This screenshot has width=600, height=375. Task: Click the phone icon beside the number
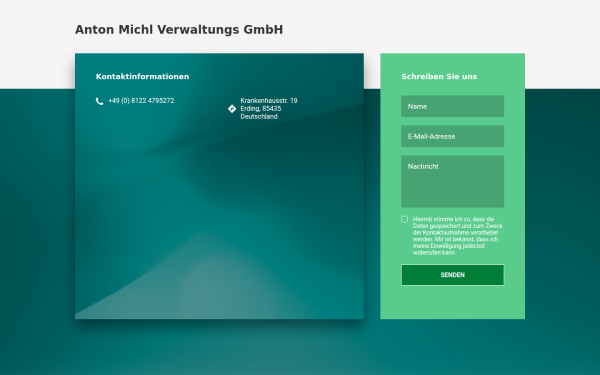[99, 101]
